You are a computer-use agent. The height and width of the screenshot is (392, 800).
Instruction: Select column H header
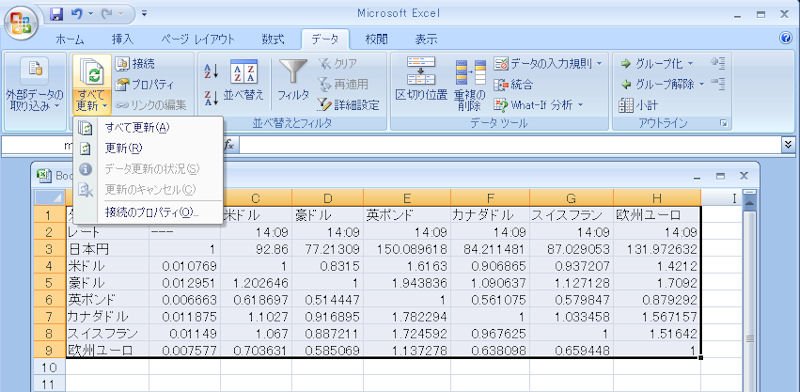(x=657, y=198)
